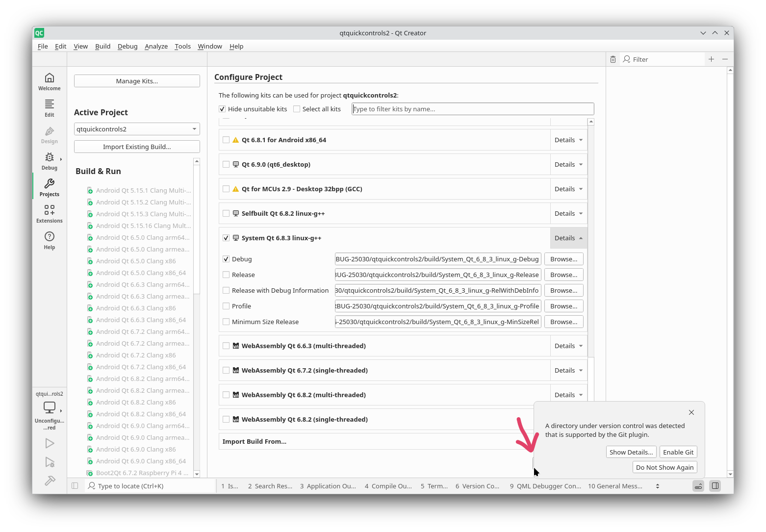The width and height of the screenshot is (766, 532).
Task: Click the kit list vertical scrollbar
Action: pos(591,260)
